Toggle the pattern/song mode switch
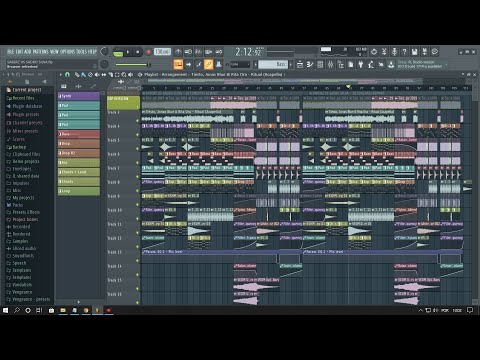The image size is (480, 360). coord(118,52)
